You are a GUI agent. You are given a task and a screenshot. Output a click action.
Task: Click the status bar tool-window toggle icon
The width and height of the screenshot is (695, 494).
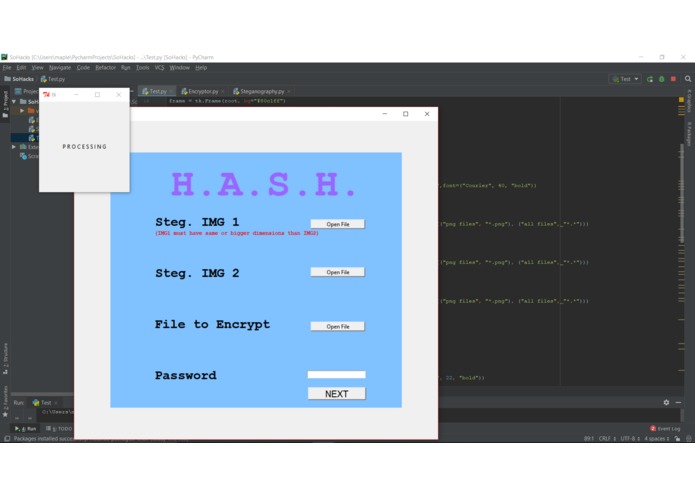tap(7, 439)
